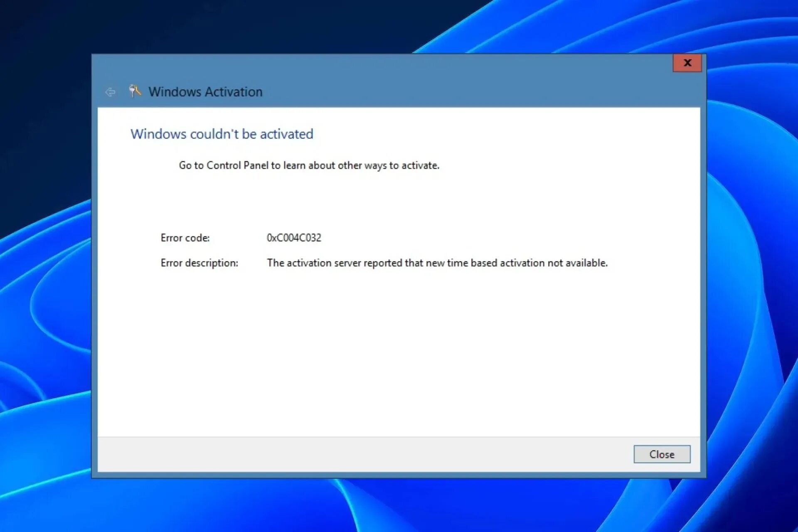Click the activation server error description sentence
This screenshot has height=532, width=798.
437,263
